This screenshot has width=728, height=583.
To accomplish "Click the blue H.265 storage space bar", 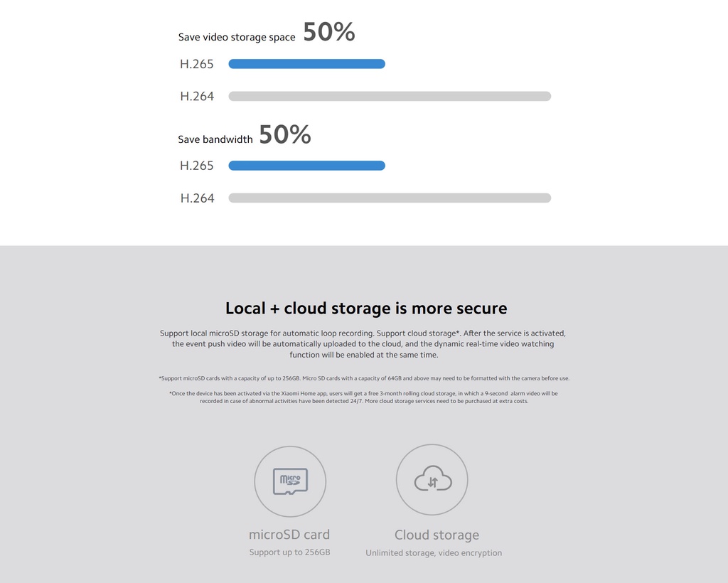I will [307, 64].
